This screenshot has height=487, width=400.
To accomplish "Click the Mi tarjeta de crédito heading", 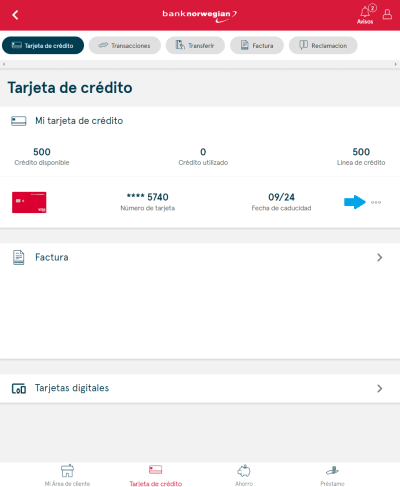I will (x=79, y=121).
